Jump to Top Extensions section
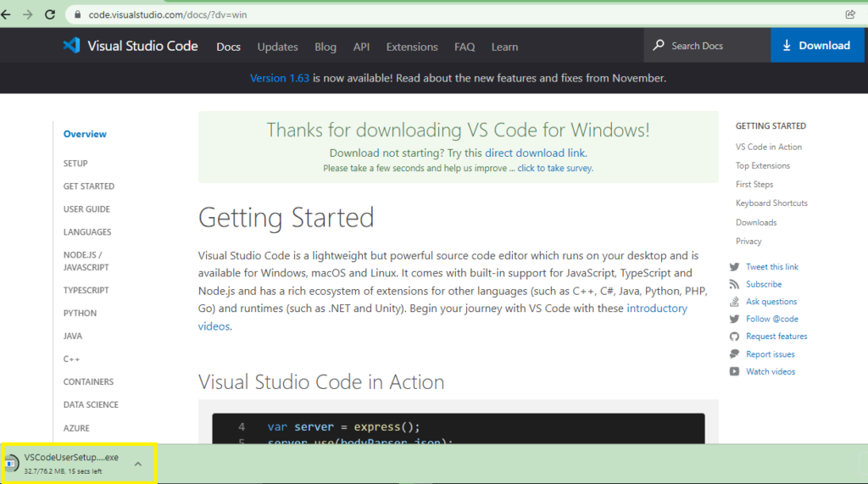Viewport: 868px width, 484px height. pos(762,165)
